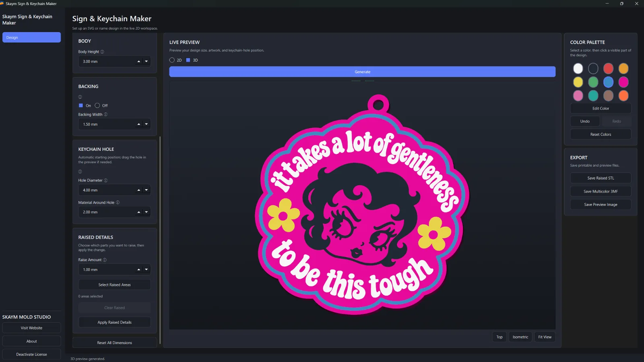Screen dimensions: 644x362
Task: Click the left yellow flower in preview
Action: (x=283, y=215)
